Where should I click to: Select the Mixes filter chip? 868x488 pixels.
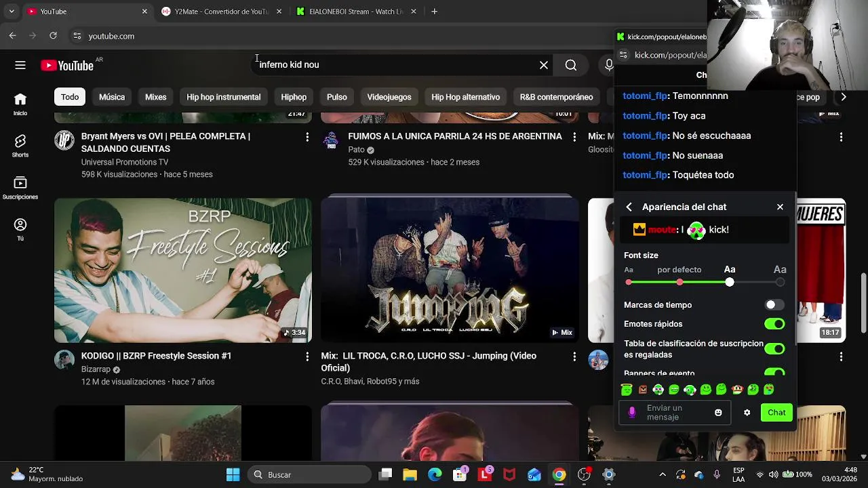coord(155,97)
